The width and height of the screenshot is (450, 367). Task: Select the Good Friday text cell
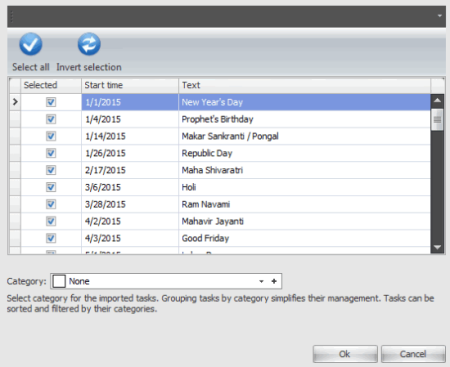point(304,238)
